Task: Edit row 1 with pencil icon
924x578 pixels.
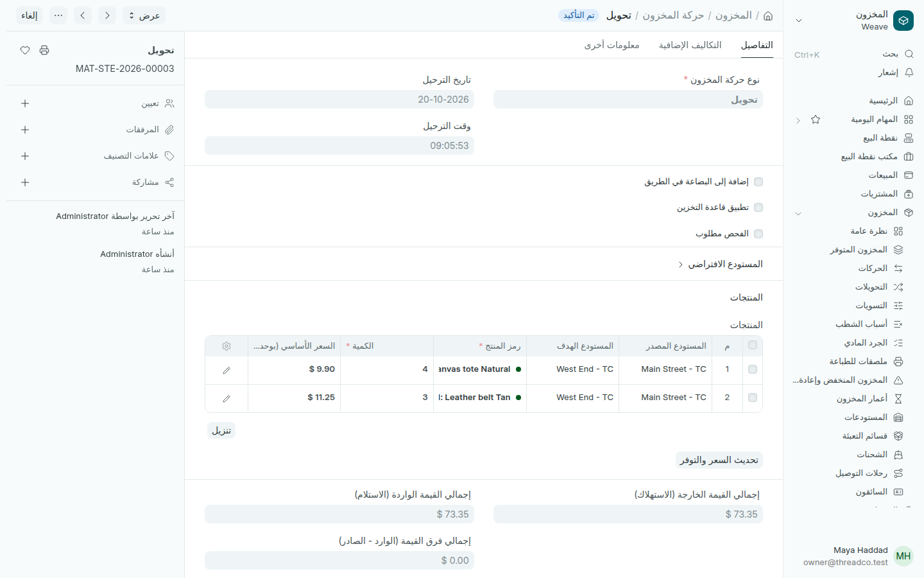Action: (227, 370)
